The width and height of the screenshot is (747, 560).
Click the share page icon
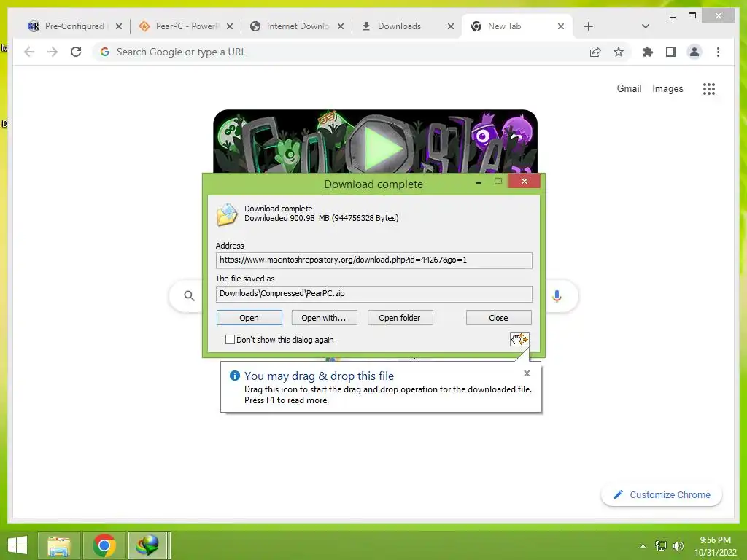595,52
